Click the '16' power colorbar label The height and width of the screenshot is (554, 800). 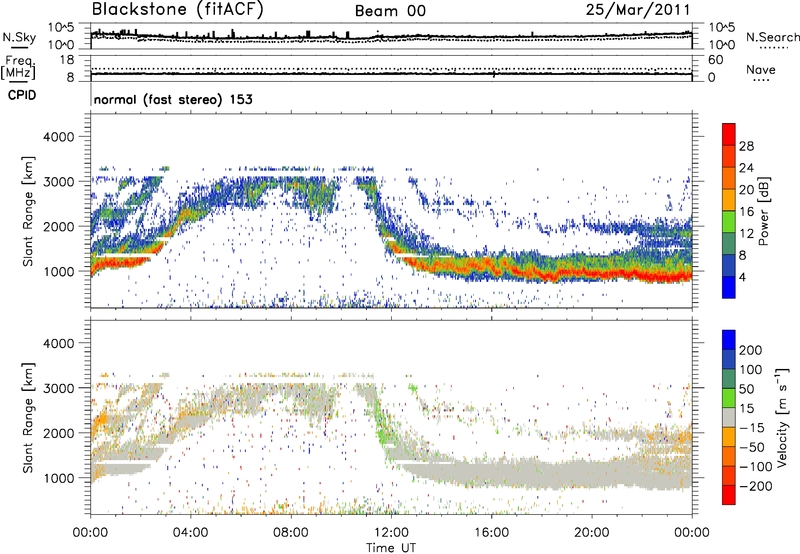(x=746, y=212)
